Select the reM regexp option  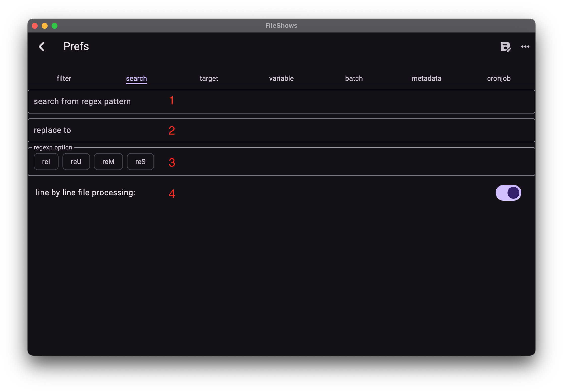(108, 161)
